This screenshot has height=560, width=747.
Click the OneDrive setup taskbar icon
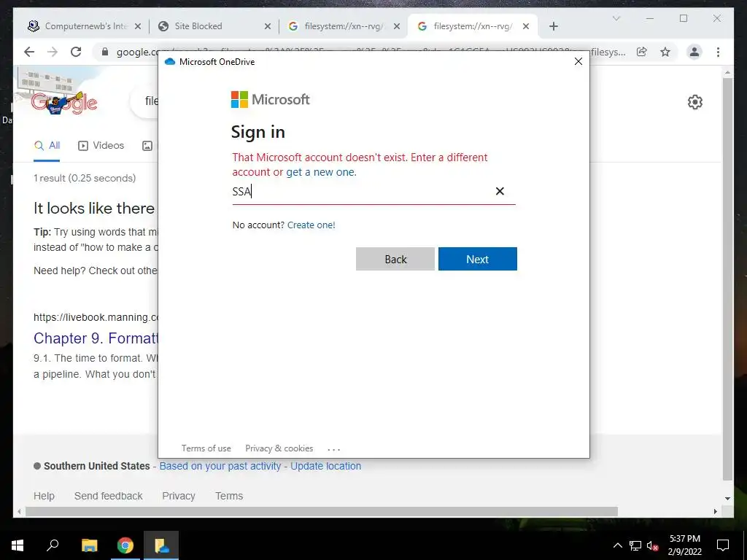coord(161,545)
